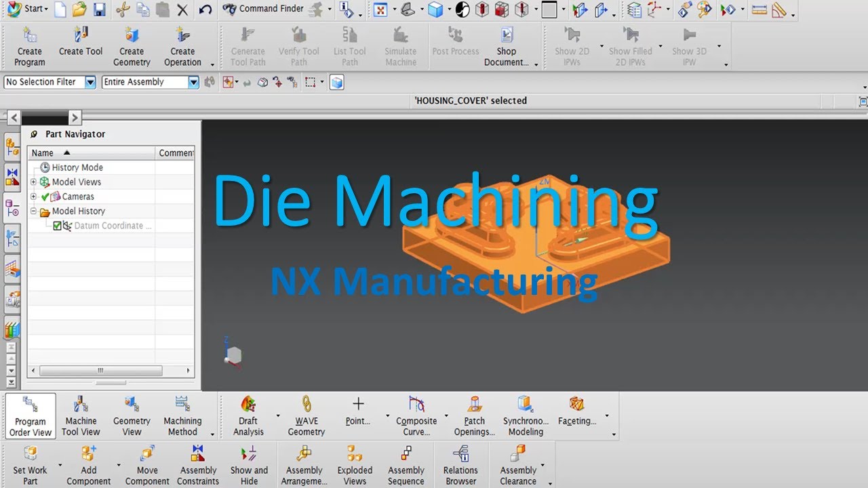Click Create Geometry

[132, 46]
